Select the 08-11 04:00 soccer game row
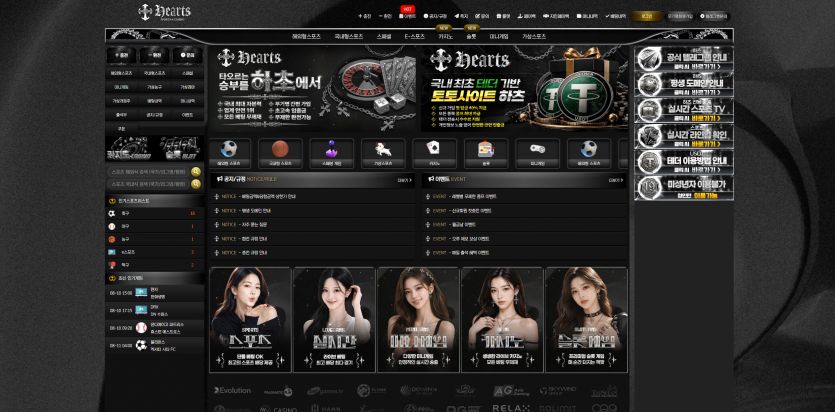This screenshot has height=412, width=835. 154,345
